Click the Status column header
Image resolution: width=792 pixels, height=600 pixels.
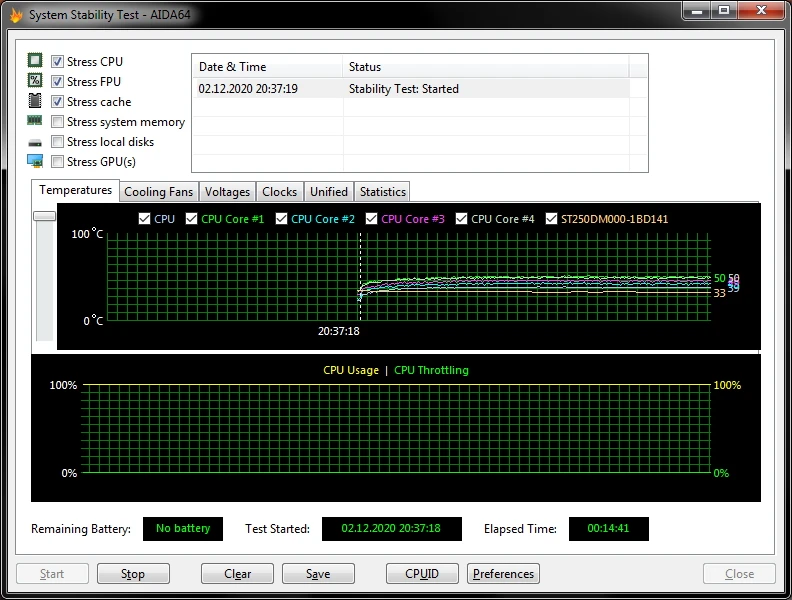click(485, 67)
